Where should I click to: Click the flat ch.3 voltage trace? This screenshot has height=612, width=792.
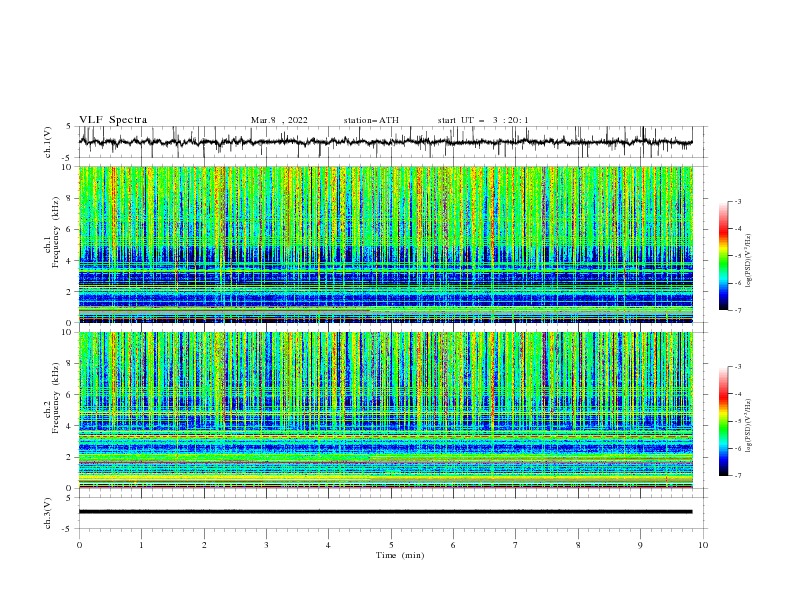tap(385, 512)
